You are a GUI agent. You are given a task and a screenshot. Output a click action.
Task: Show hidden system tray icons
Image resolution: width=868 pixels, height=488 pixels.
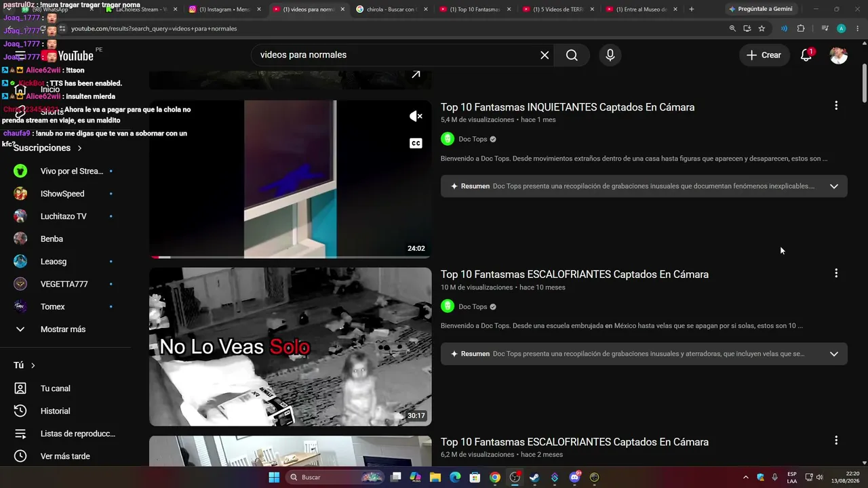[x=746, y=477]
